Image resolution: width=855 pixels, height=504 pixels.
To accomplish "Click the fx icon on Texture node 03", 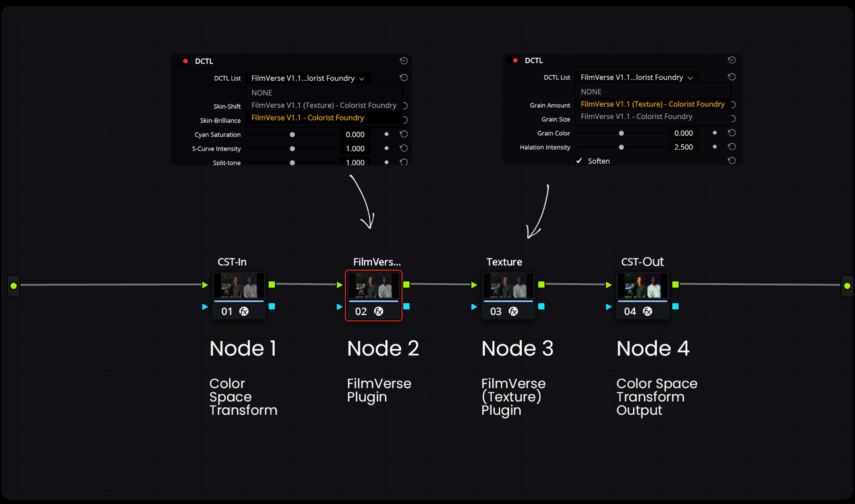I will (x=513, y=311).
